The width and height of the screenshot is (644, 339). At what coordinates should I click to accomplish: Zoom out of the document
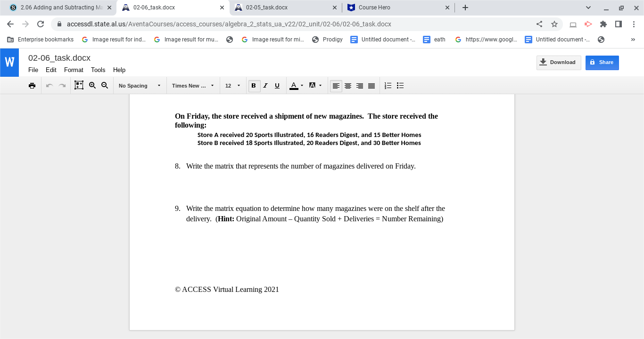pyautogui.click(x=105, y=85)
